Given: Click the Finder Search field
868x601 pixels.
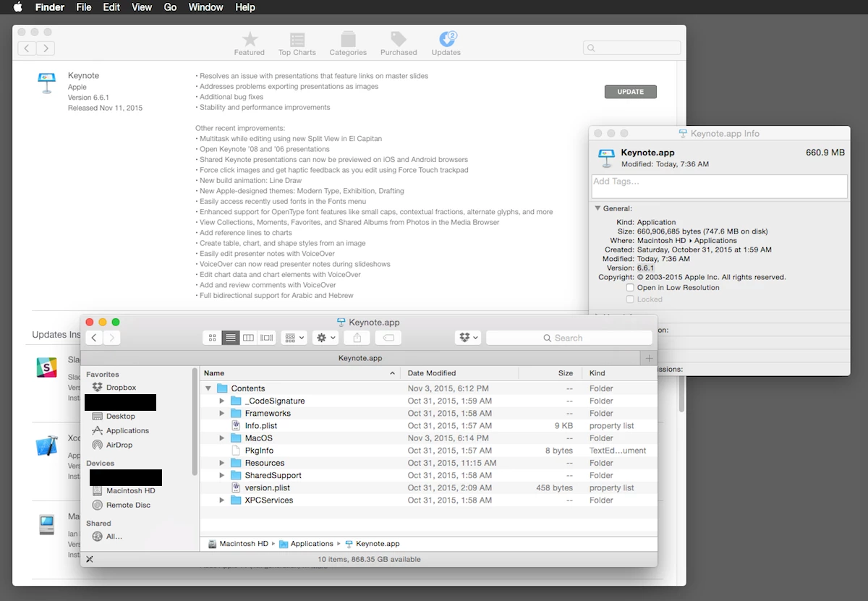Looking at the screenshot, I should tap(569, 338).
